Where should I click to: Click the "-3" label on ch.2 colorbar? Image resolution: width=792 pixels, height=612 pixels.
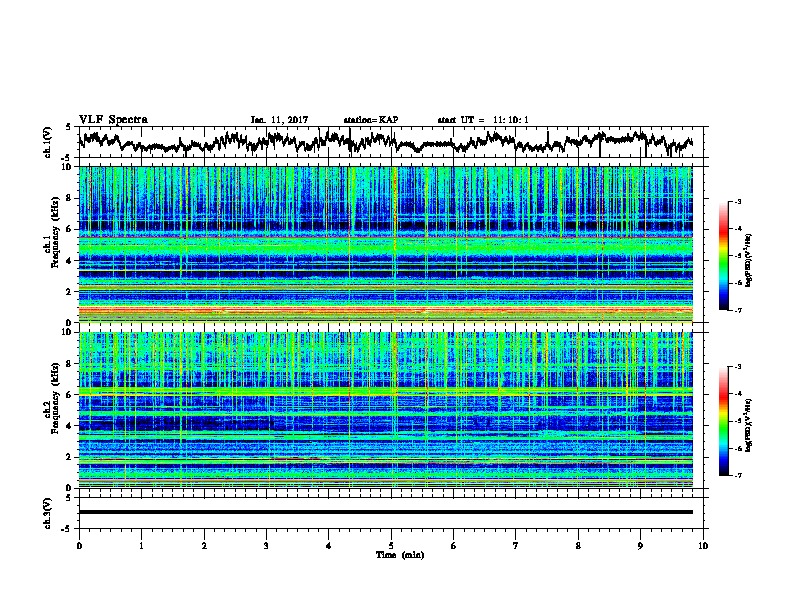tap(737, 367)
